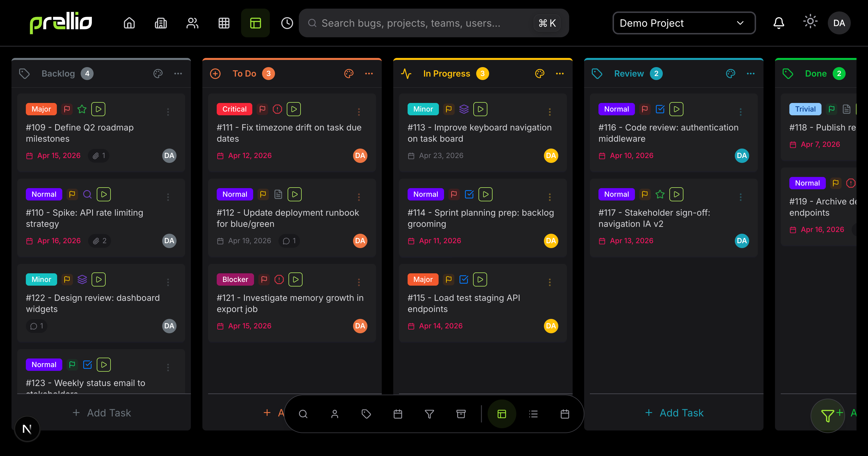Start timer on task #109
This screenshot has width=868, height=456.
pyautogui.click(x=98, y=109)
